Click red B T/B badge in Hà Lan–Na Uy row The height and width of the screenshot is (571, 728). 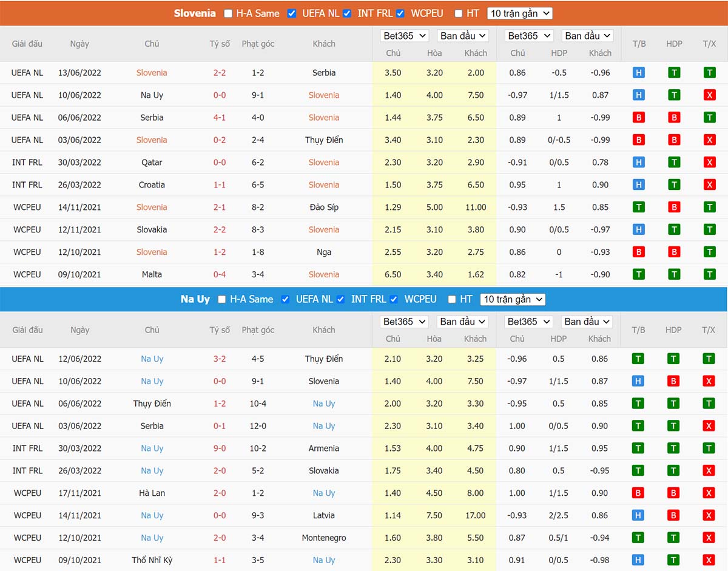click(638, 493)
